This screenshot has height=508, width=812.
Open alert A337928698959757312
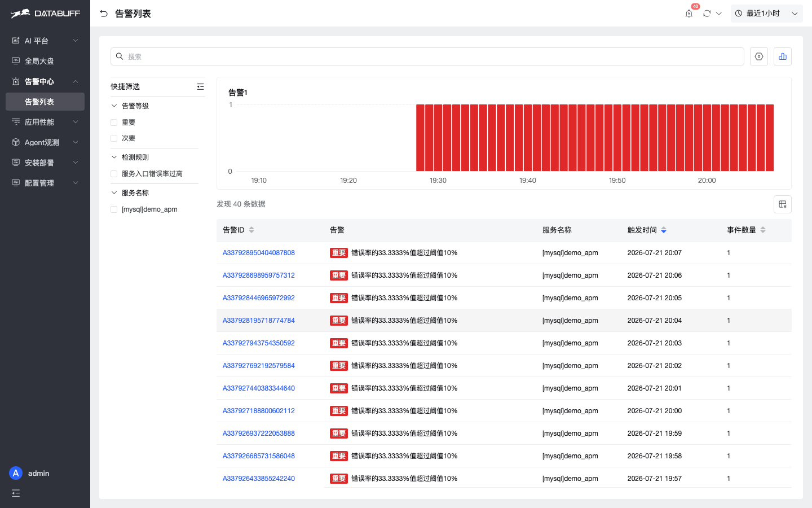coord(259,275)
